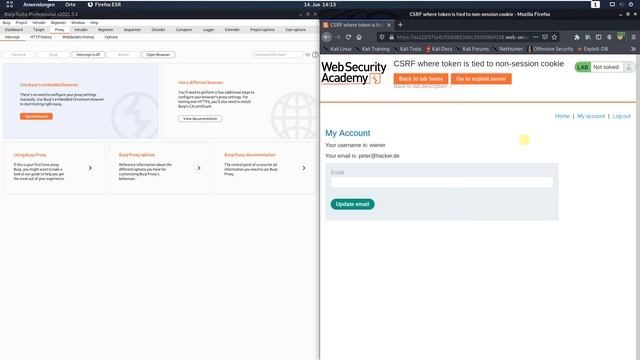Switch to the Logger tab
Viewport: 640px width, 360px height.
[x=209, y=30]
